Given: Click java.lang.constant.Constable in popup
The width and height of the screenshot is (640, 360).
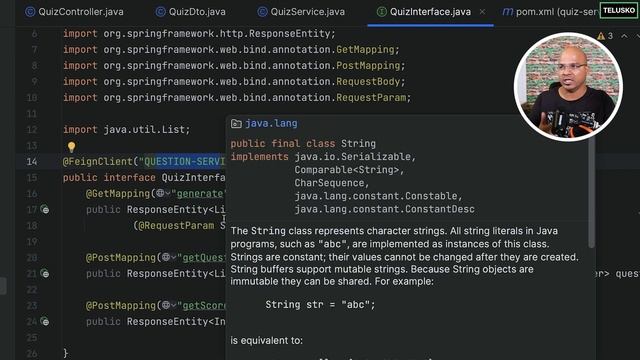Looking at the screenshot, I should [376, 196].
